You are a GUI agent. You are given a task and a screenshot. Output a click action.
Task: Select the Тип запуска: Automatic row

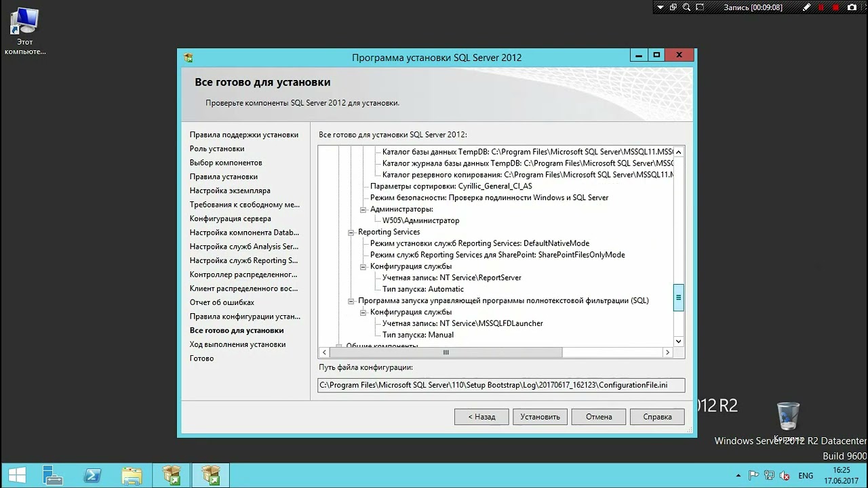pos(423,289)
